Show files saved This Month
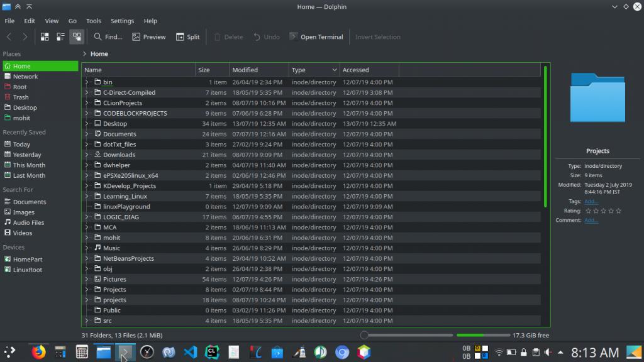 (40, 165)
